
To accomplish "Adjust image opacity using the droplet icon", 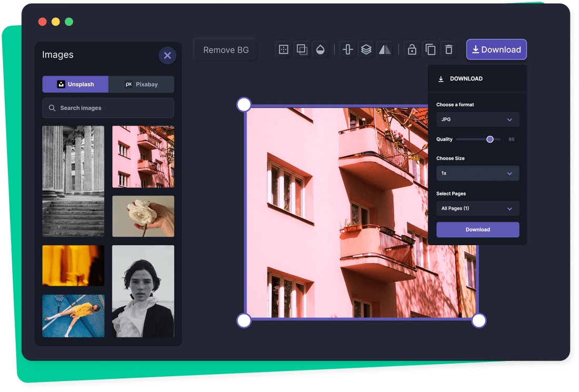I will tap(320, 49).
